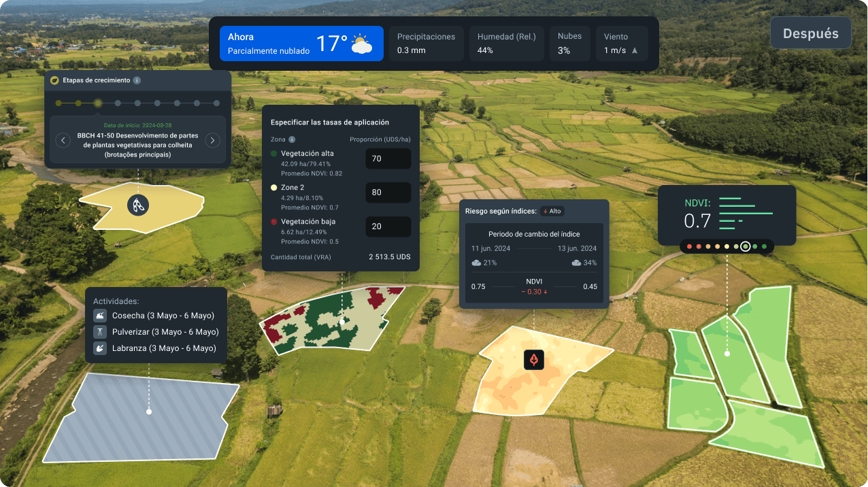
Task: Open the Alto risk level badge
Action: click(x=552, y=212)
